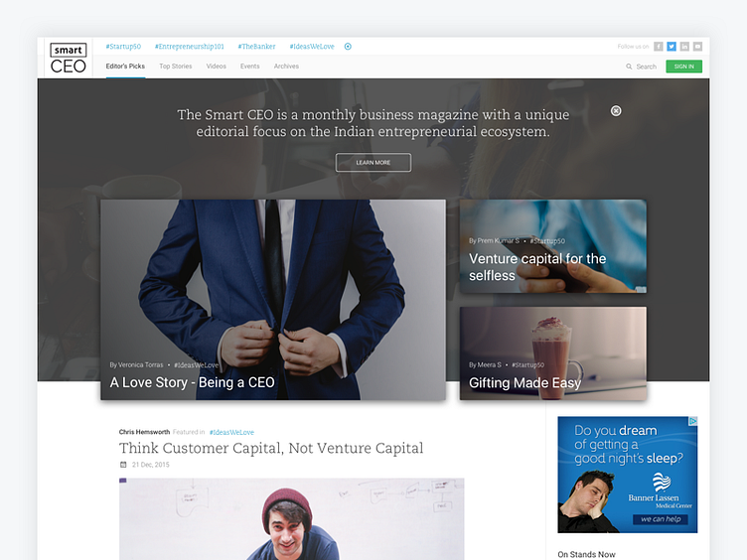The width and height of the screenshot is (747, 560).
Task: Open the Twitter follow icon
Action: coord(672,47)
